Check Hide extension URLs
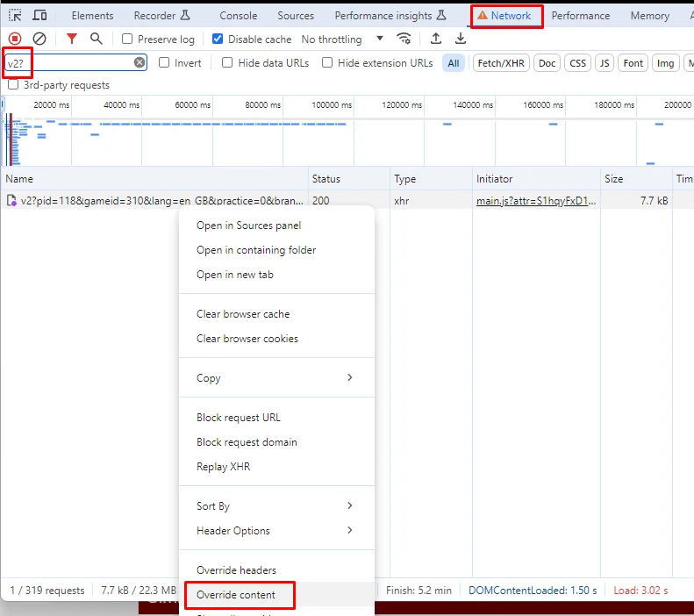694x616 pixels. coord(327,62)
